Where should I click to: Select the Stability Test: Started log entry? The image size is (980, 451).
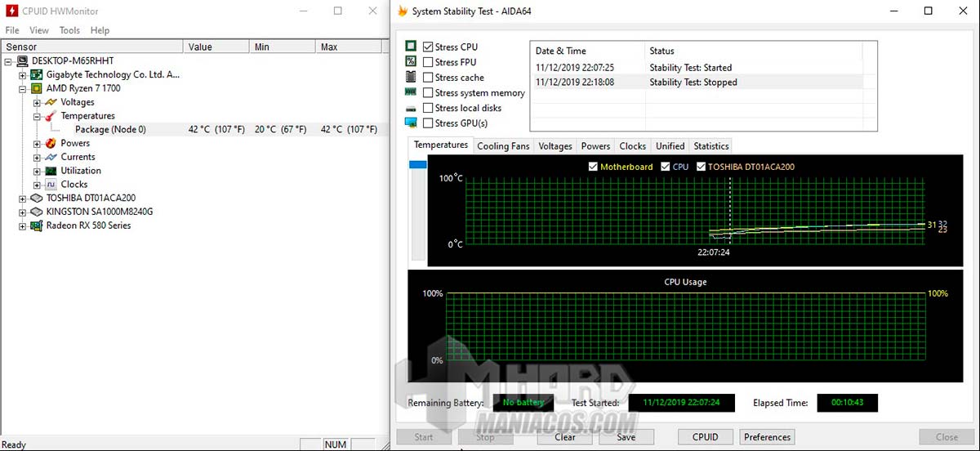click(x=697, y=68)
